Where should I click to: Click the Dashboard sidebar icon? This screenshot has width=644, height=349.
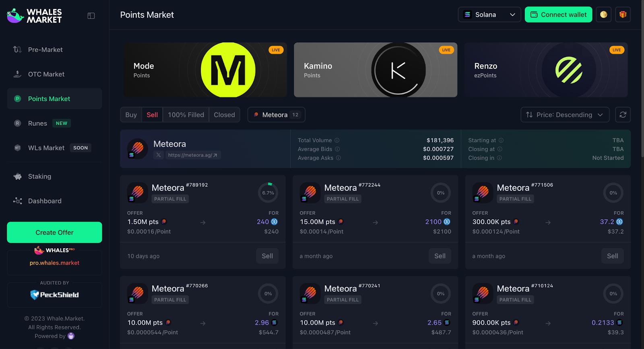(17, 201)
